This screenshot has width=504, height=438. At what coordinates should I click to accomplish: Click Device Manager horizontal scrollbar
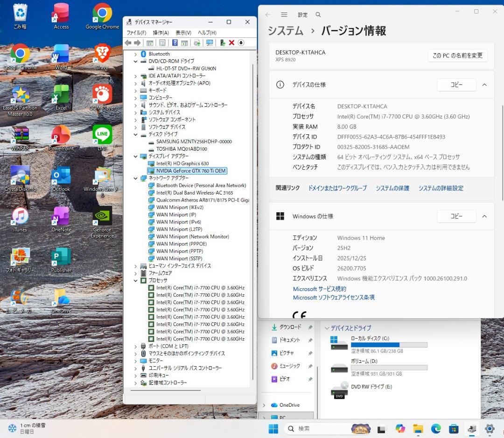[x=166, y=390]
